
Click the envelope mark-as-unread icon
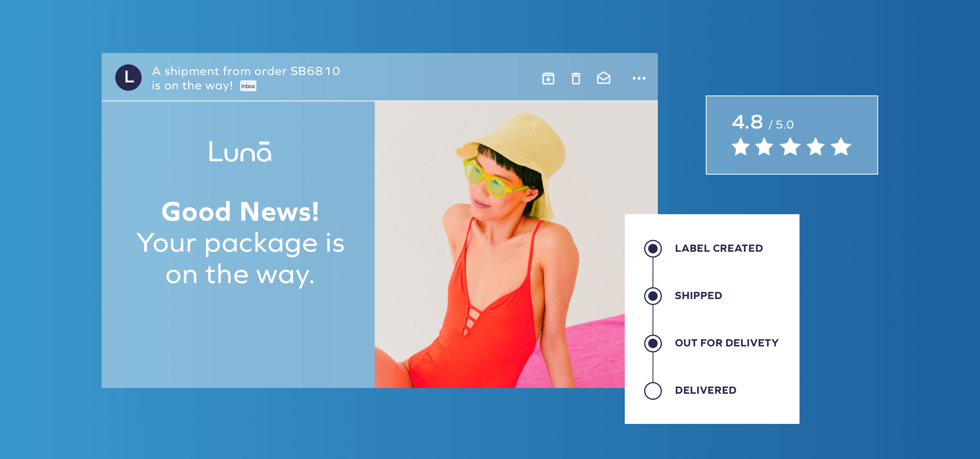click(x=604, y=78)
